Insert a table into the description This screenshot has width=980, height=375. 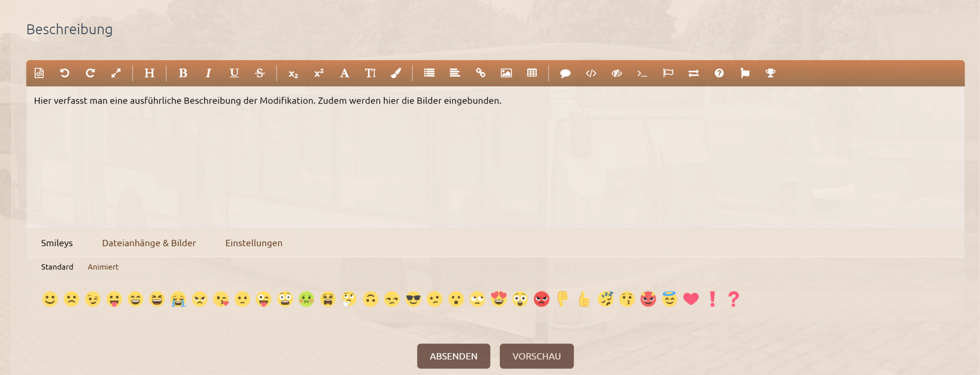point(532,73)
